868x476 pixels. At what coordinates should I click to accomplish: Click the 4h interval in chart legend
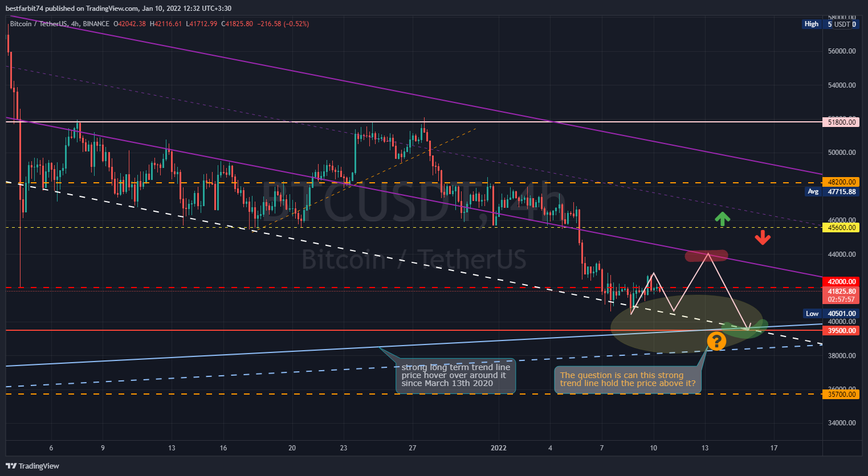tap(75, 24)
